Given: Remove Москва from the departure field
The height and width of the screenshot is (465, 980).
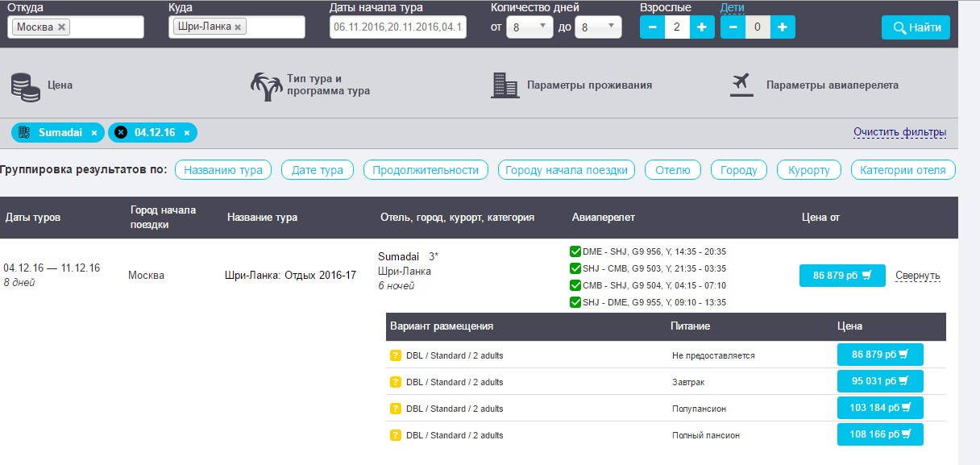Looking at the screenshot, I should 62,27.
